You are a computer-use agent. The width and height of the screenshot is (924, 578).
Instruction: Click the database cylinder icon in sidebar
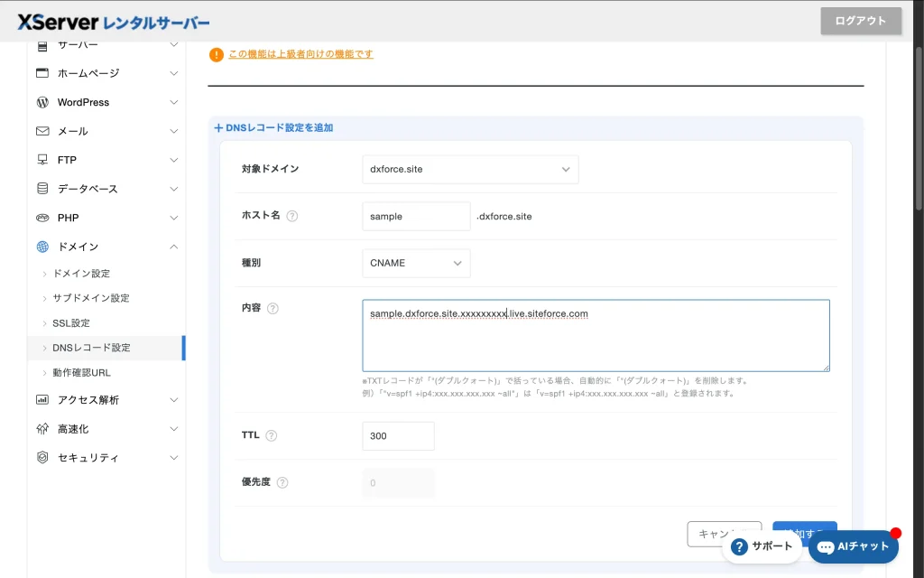tap(42, 189)
